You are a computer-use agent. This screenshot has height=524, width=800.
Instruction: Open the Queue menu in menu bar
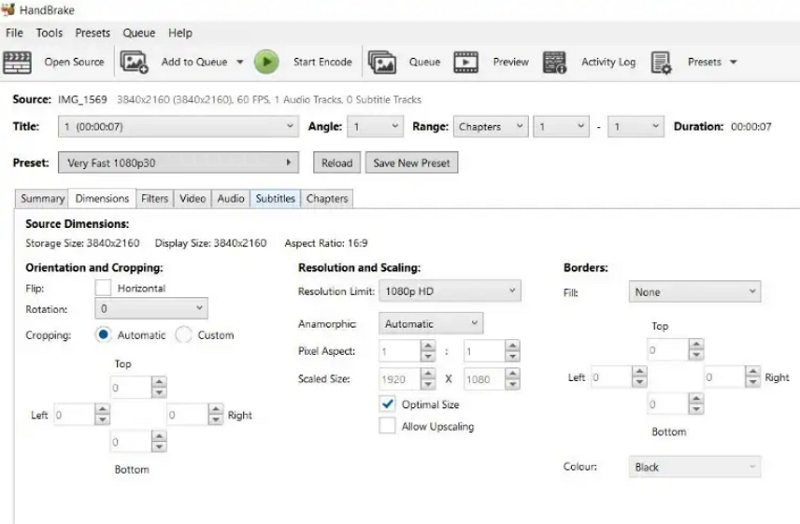(139, 33)
